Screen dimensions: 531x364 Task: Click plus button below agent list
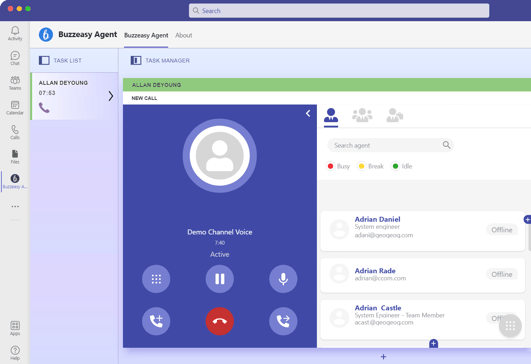(433, 343)
